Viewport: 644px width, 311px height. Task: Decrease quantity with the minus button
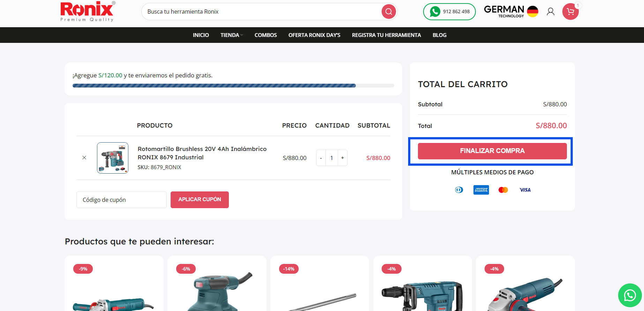click(x=321, y=158)
